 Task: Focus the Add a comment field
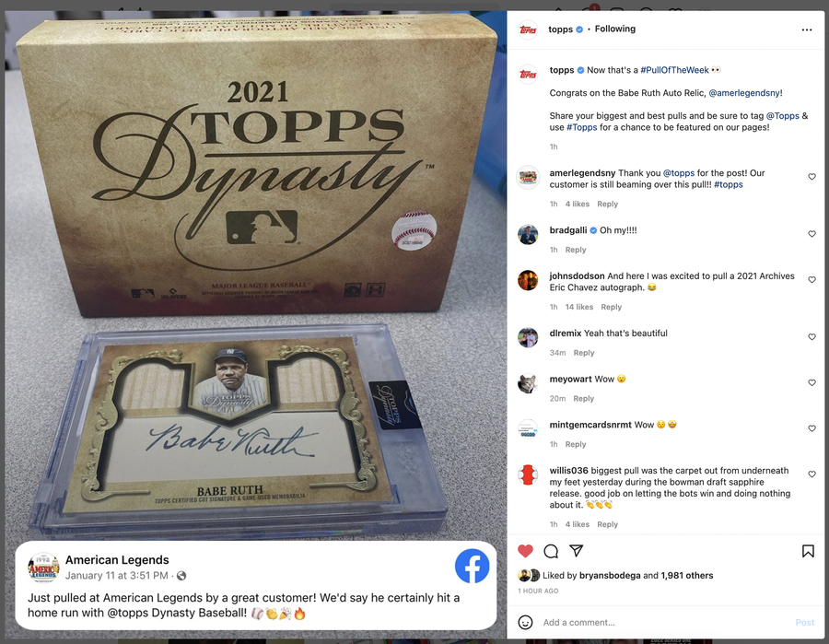coord(665,622)
